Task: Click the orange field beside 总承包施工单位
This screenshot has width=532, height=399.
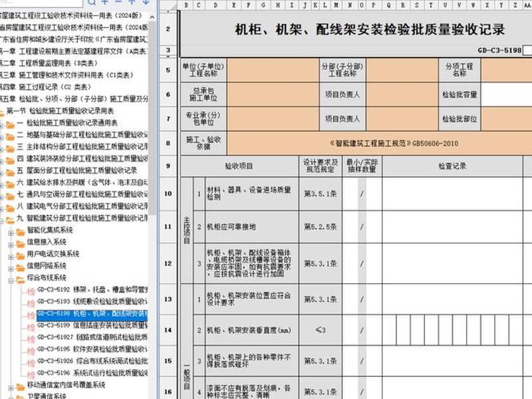Action: (273, 94)
